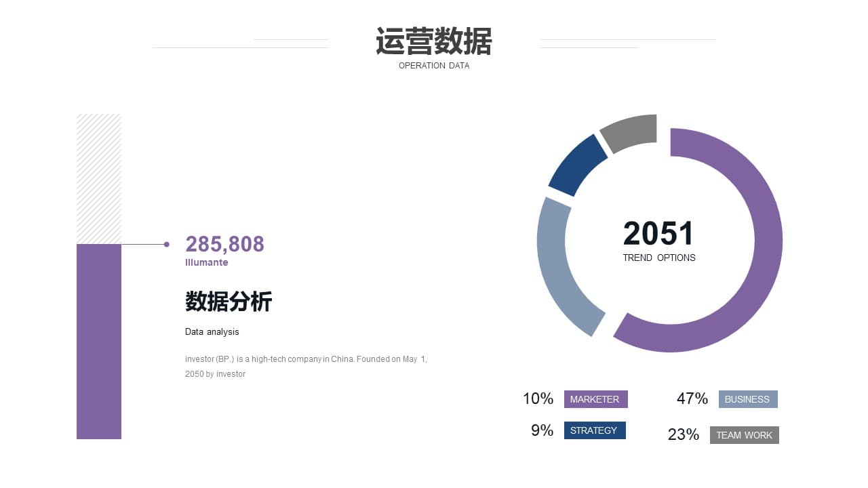Select the TREND OPTIONS label
This screenshot has height=488, width=868.
coord(659,258)
